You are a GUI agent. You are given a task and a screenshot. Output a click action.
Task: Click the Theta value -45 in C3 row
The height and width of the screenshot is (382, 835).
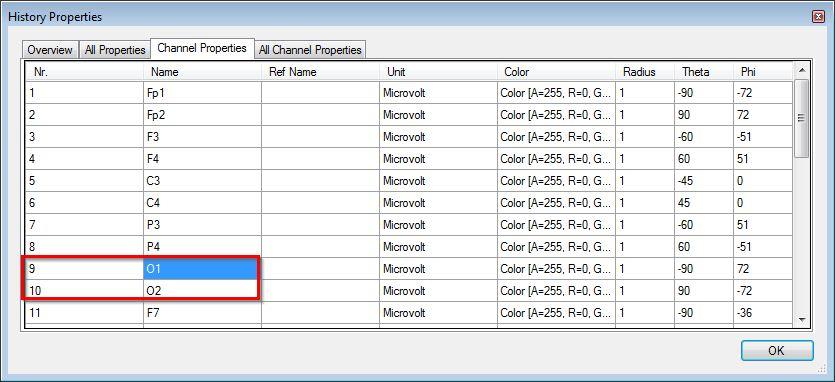(703, 181)
